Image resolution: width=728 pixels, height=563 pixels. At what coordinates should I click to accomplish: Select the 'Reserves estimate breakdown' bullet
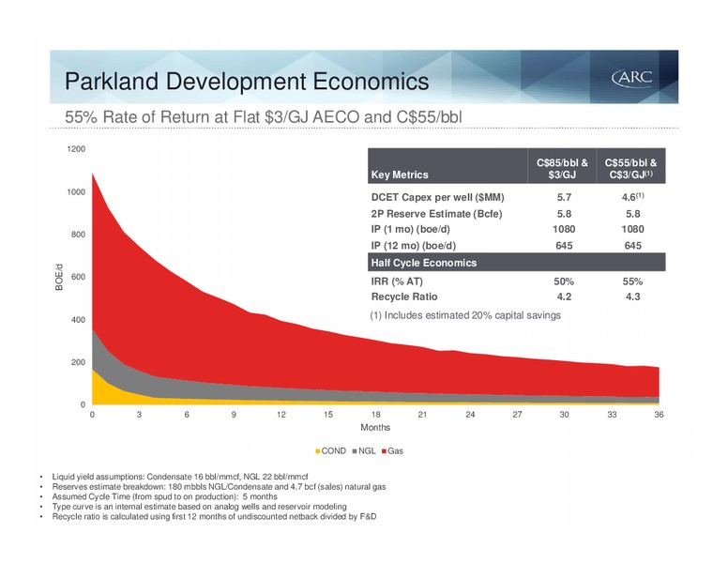pos(219,487)
